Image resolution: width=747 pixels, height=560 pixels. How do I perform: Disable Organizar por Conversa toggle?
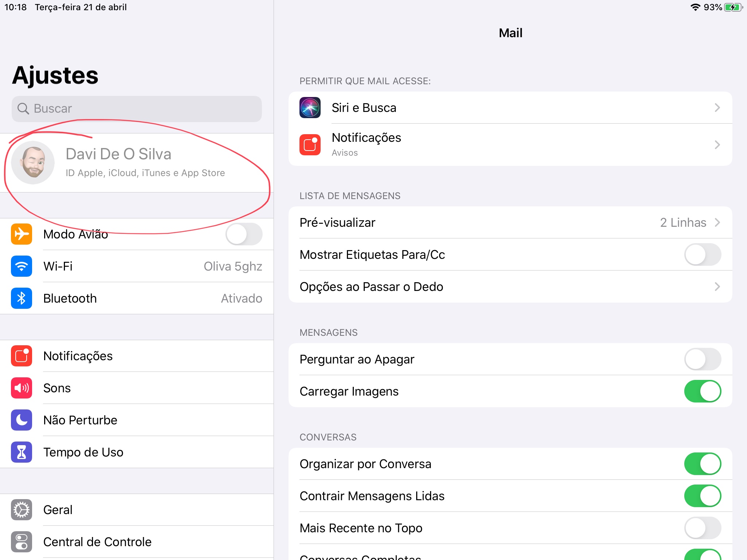(x=703, y=464)
